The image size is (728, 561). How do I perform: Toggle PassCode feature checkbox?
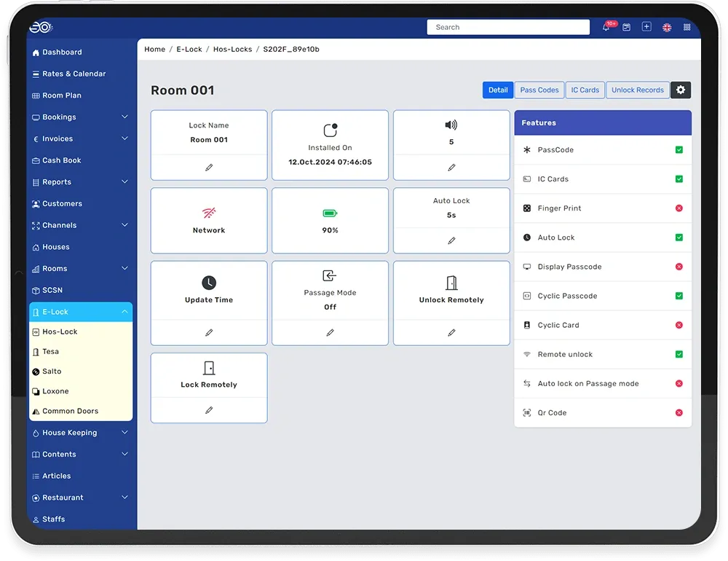678,149
